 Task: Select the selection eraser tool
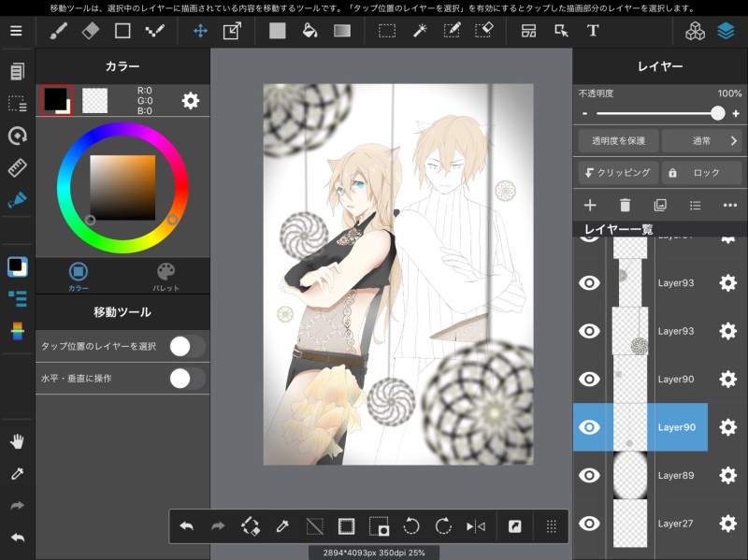pyautogui.click(x=484, y=32)
